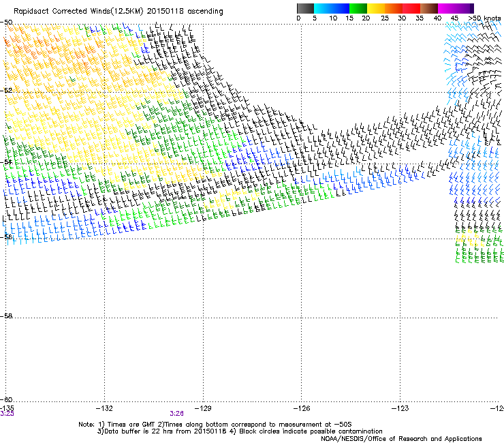Click the -60 latitude axis label
This screenshot has width=504, height=443.
pos(6,399)
